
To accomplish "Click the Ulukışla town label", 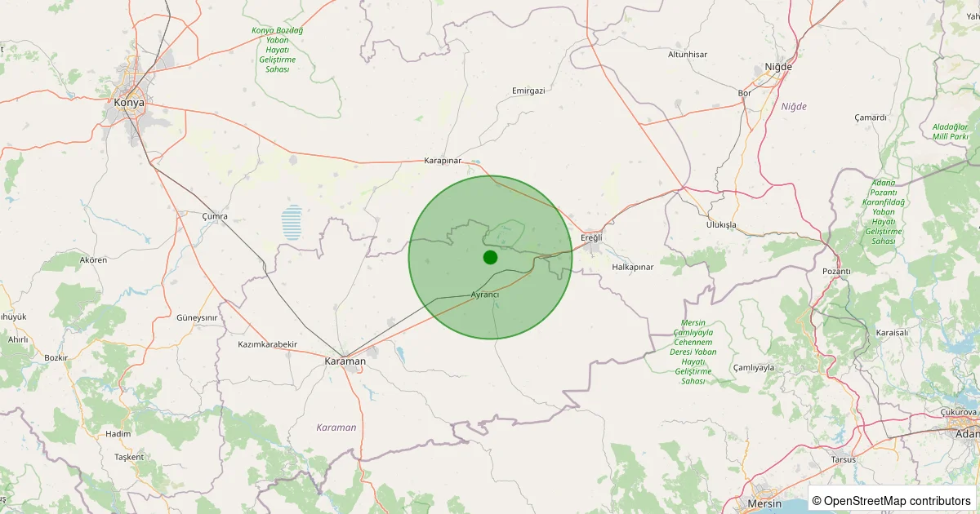I will pos(721,224).
